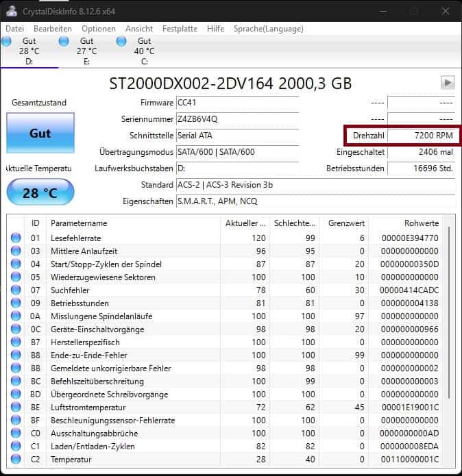Click the Drehzahl value 7200 RPM
462x476 pixels.
pyautogui.click(x=421, y=136)
